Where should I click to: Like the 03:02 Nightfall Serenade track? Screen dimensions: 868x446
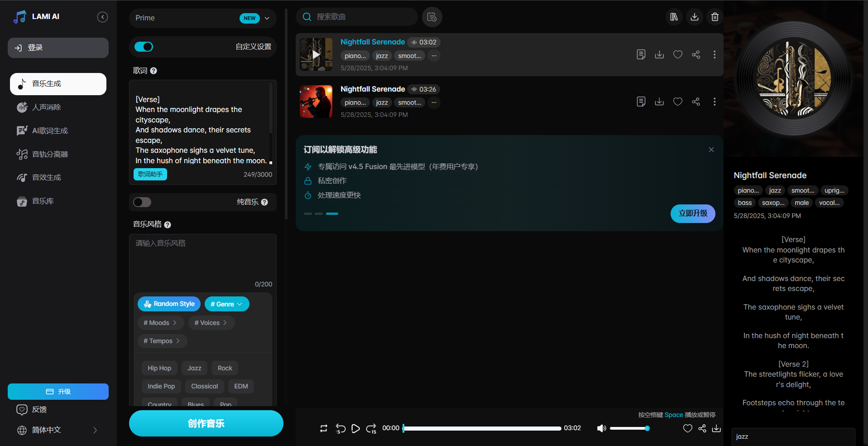pyautogui.click(x=678, y=54)
